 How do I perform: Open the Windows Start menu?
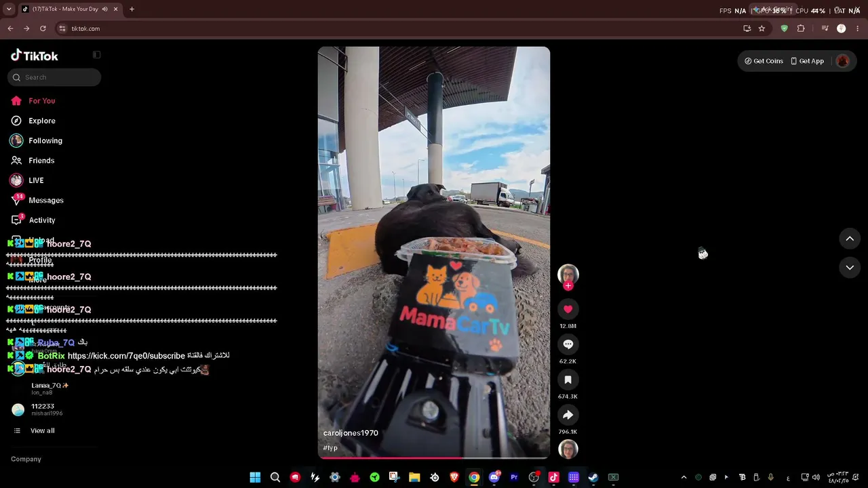[255, 477]
